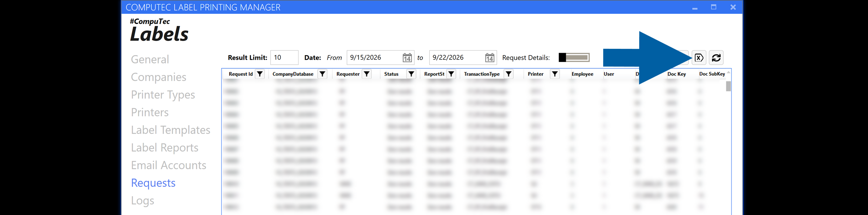Open the General section

(x=150, y=59)
